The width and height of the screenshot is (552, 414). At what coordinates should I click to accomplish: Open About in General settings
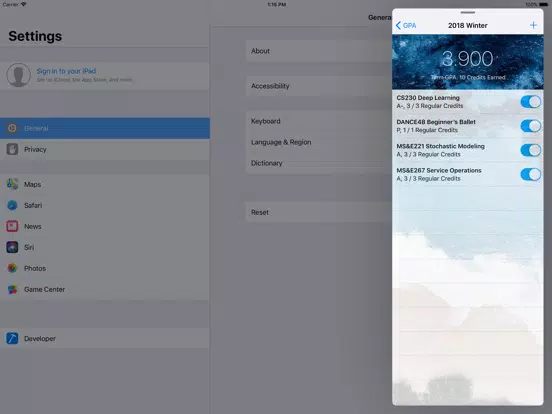(x=319, y=51)
